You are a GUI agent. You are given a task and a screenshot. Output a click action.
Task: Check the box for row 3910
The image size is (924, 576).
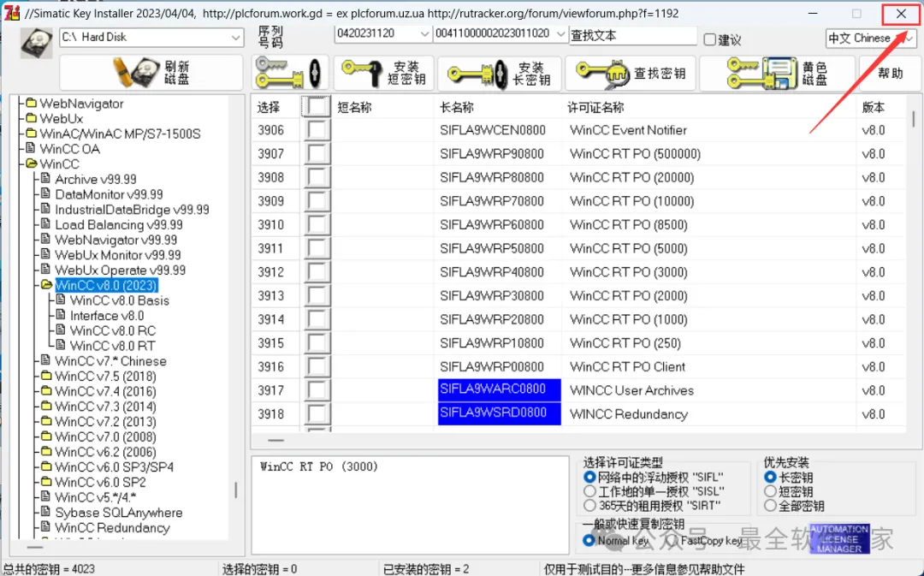click(317, 224)
